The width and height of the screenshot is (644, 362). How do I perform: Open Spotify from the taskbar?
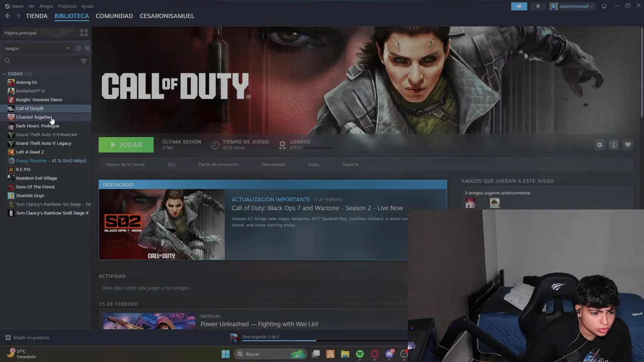(360, 354)
